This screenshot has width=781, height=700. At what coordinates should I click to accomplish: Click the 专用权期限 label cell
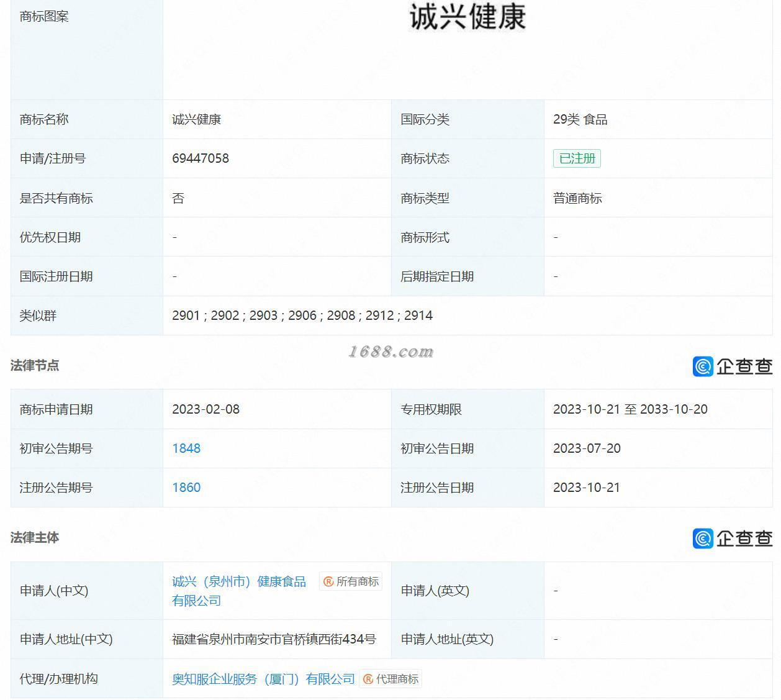point(468,409)
